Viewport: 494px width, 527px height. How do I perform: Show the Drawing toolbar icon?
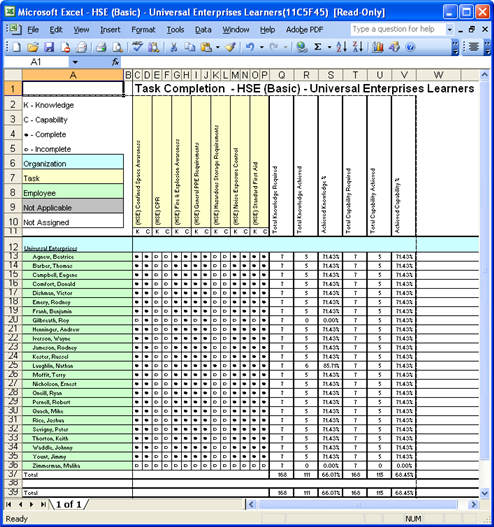[394, 47]
